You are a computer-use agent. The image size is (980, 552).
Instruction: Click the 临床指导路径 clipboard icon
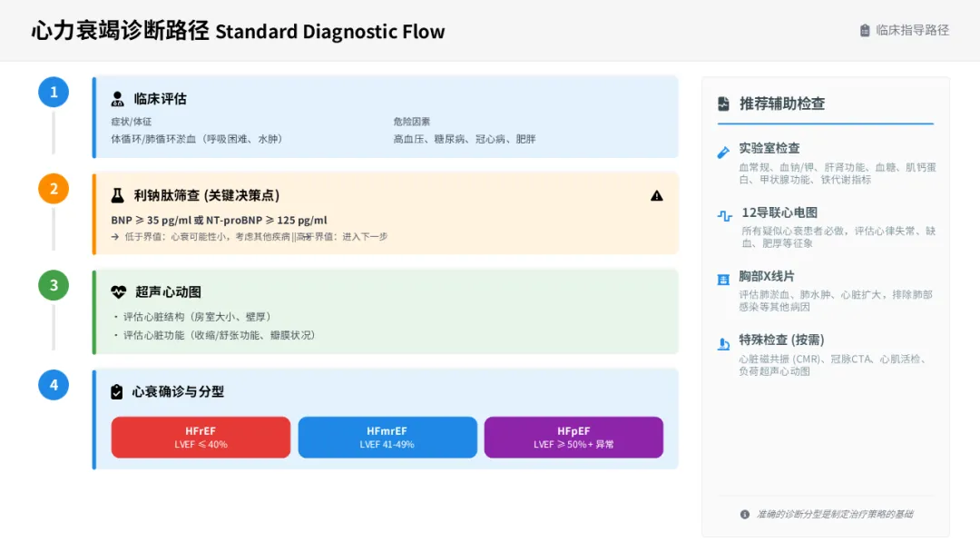(865, 31)
